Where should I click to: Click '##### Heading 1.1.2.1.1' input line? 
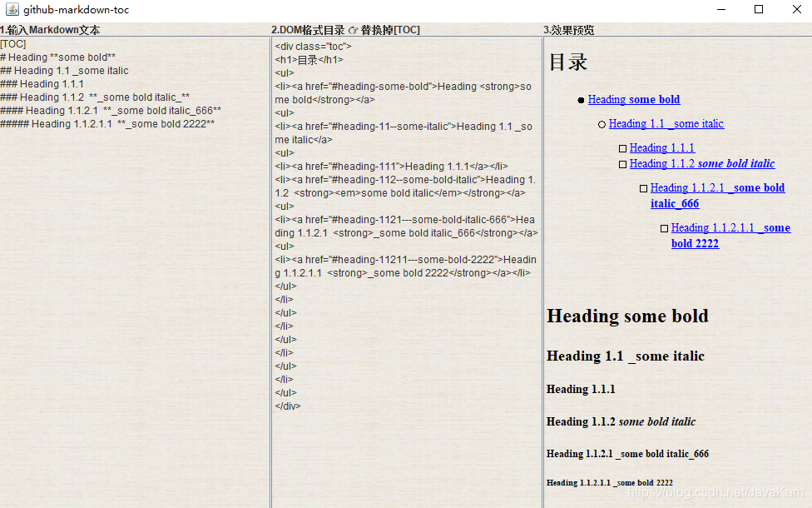[x=107, y=124]
